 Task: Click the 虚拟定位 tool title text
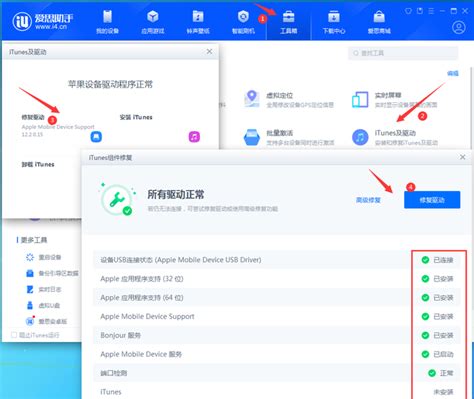[279, 95]
